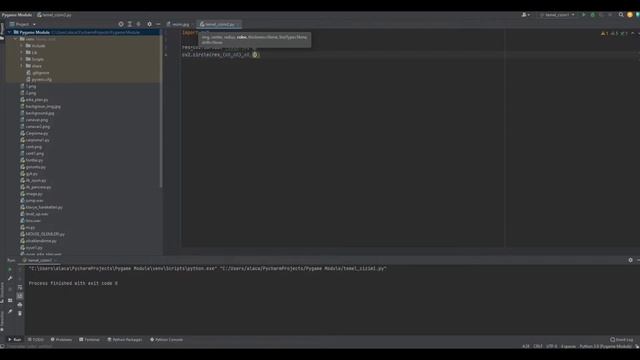The width and height of the screenshot is (640, 360).
Task: Open inspection warnings indicator in editor
Action: pos(614,33)
